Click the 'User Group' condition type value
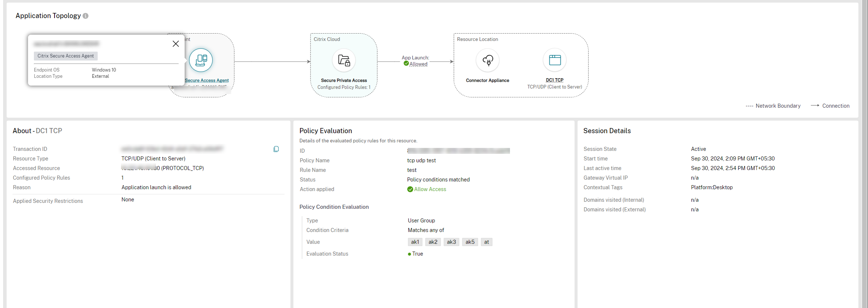This screenshot has height=308, width=868. (x=421, y=221)
